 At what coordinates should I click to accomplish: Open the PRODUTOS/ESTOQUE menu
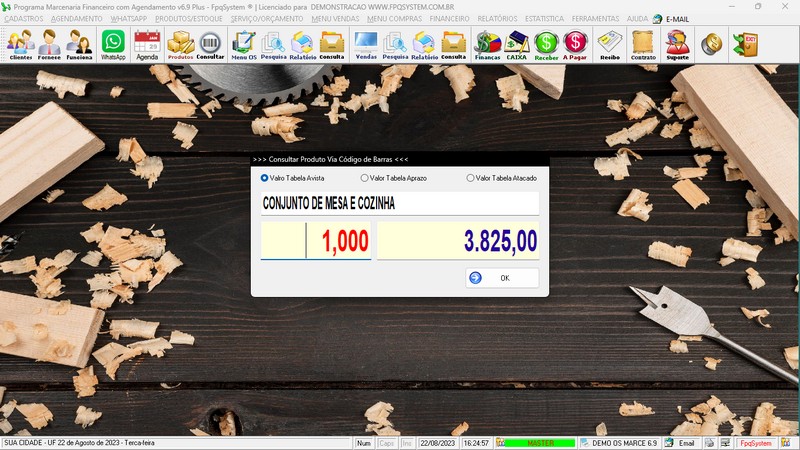[189, 19]
